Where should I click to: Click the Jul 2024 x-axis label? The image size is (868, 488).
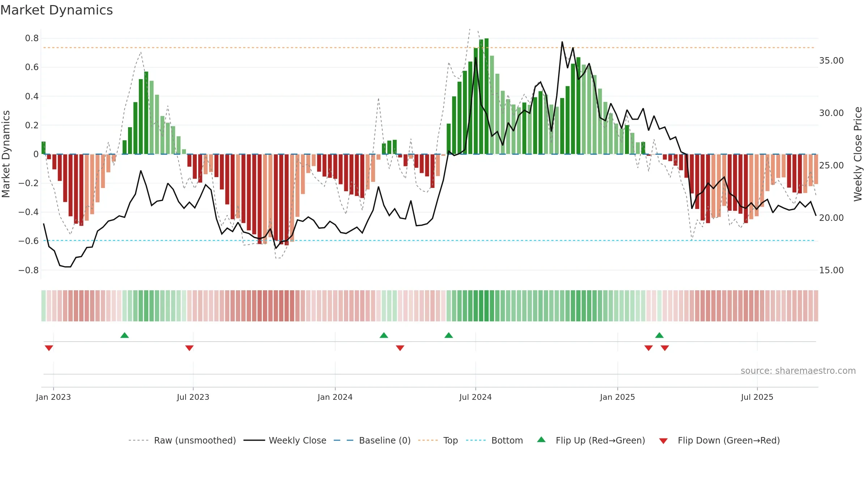476,397
